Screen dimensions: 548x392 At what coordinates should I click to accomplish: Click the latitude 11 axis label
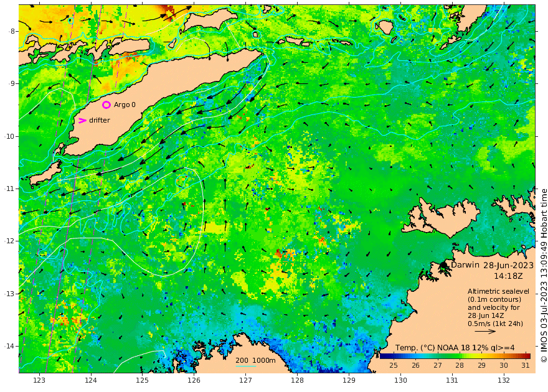pyautogui.click(x=10, y=189)
